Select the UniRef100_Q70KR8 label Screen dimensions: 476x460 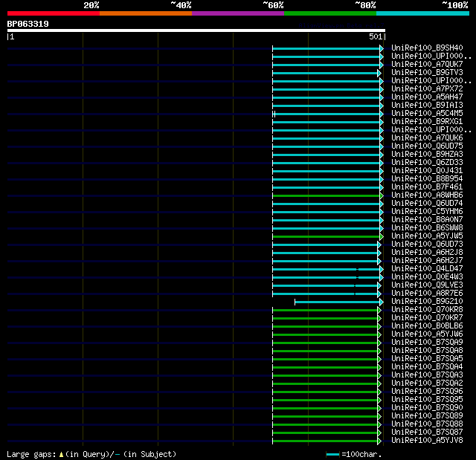coord(427,310)
